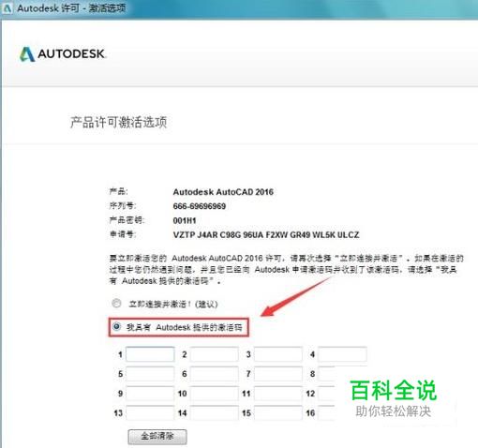Viewport: 478px width, 448px height.
Task: Click activation code field 4
Action: (x=342, y=354)
